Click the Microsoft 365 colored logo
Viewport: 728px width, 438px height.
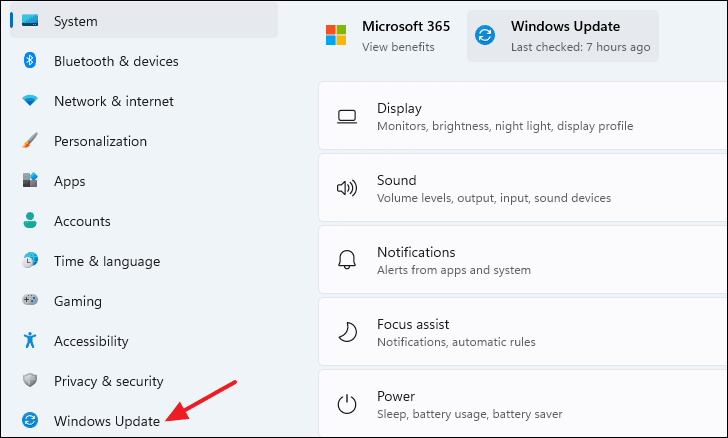coord(336,35)
